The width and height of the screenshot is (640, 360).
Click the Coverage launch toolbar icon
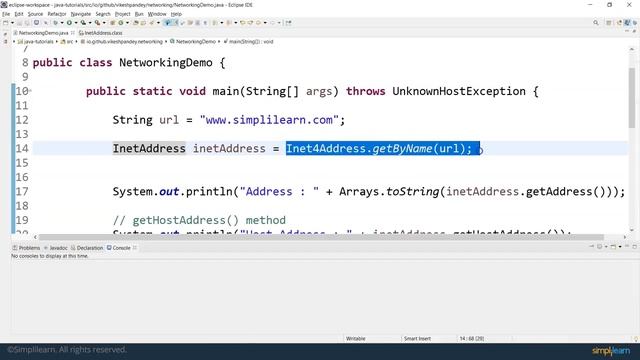click(x=83, y=23)
